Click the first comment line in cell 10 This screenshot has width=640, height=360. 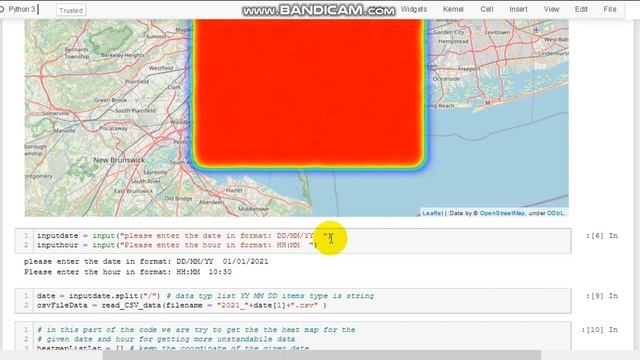coord(196,329)
